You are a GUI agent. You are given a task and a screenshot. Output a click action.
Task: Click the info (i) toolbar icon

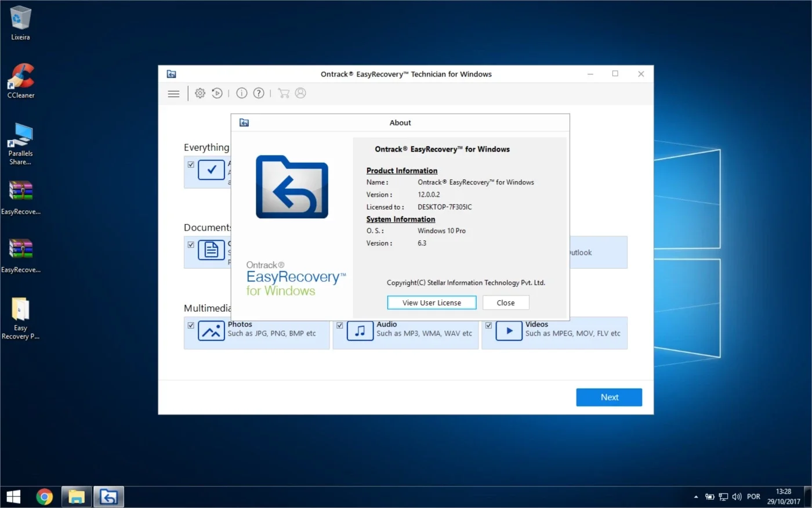coord(242,93)
